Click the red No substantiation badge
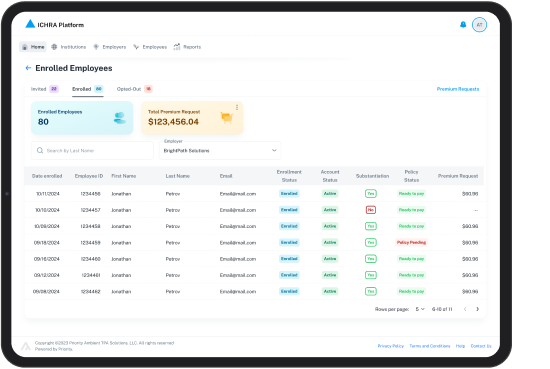This screenshot has width=550, height=369. click(371, 210)
